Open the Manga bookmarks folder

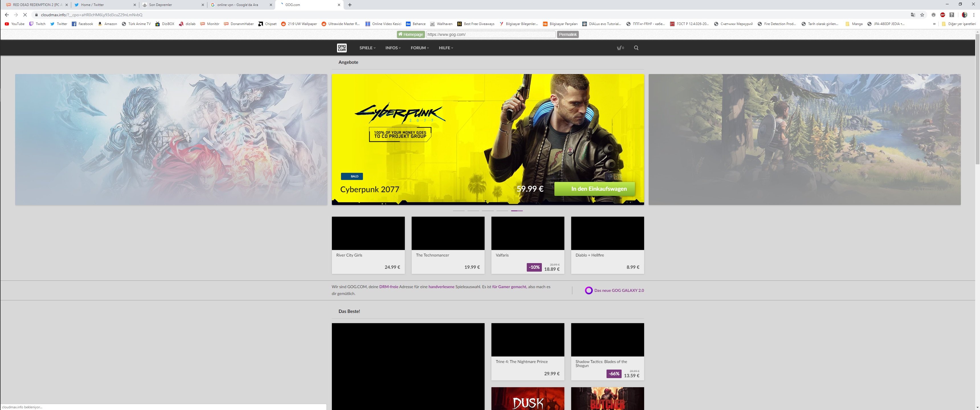click(854, 24)
